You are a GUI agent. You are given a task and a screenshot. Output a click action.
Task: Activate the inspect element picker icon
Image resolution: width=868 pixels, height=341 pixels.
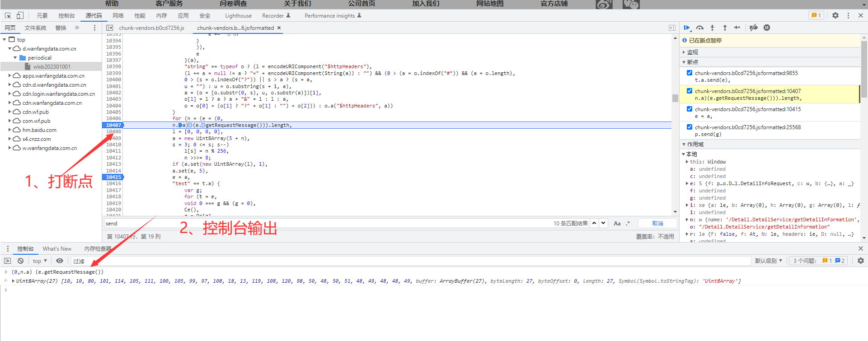[x=8, y=15]
